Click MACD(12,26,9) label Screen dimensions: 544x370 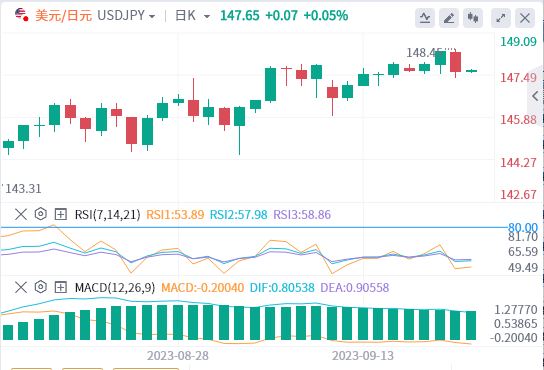click(115, 288)
